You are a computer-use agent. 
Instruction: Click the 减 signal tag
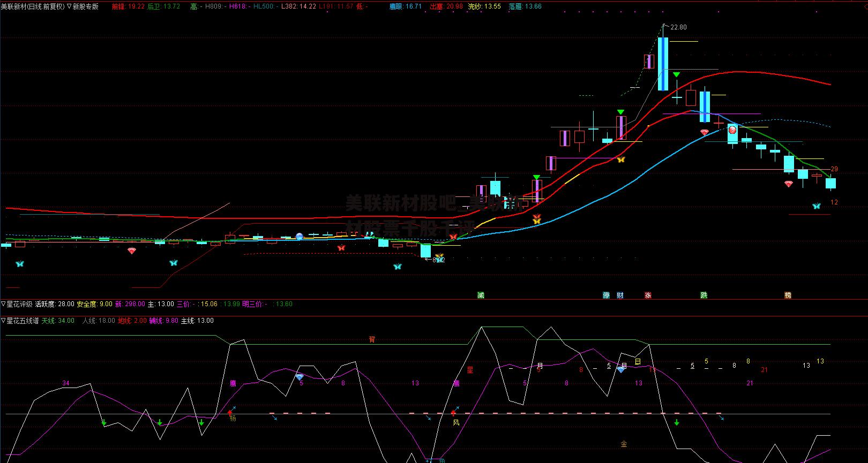481,295
